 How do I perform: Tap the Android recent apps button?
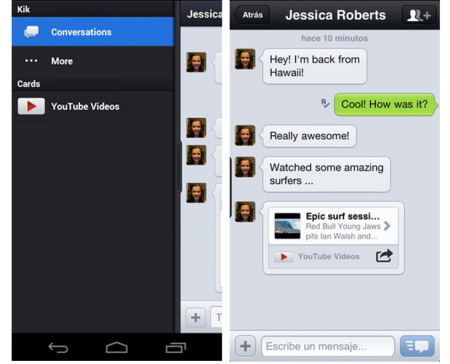pyautogui.click(x=176, y=348)
